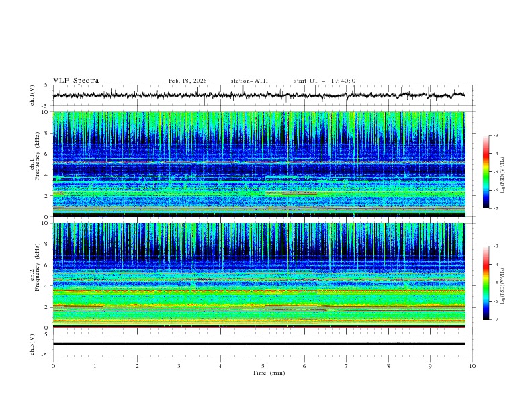
Task: Click the "-5" volt tick of ch.1 waveform
Action: (x=46, y=106)
